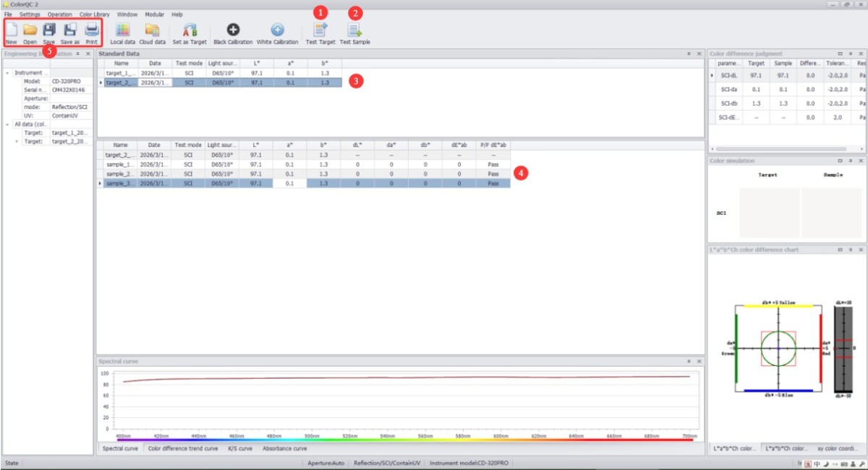This screenshot has height=470, width=868.
Task: Open the Help menu
Action: click(177, 14)
